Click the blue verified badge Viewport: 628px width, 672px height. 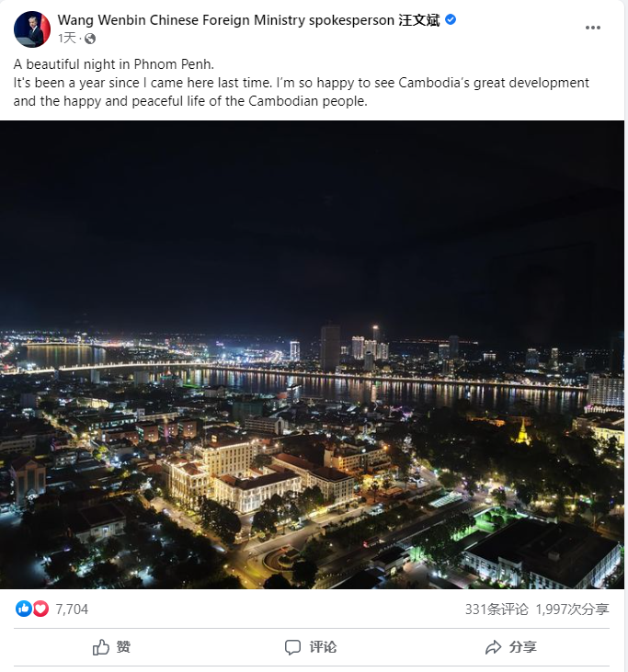click(451, 19)
